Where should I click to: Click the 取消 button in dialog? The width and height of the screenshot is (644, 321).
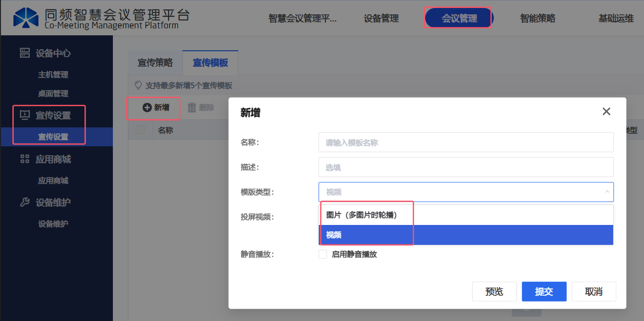[x=594, y=292]
